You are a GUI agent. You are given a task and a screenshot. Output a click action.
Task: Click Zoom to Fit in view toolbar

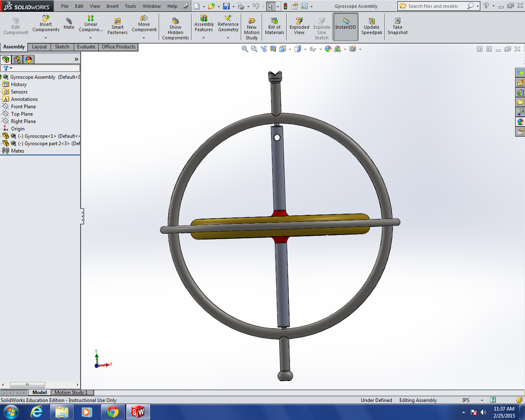pos(245,49)
